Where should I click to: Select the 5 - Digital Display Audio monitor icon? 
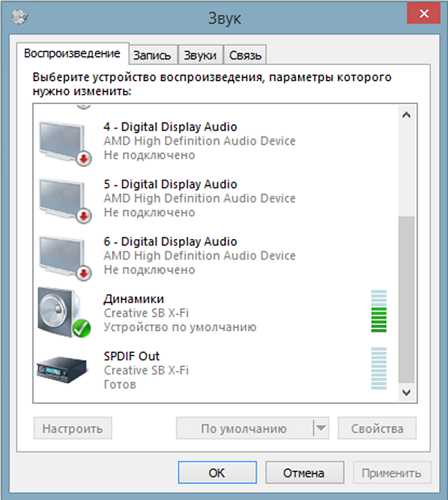65,200
